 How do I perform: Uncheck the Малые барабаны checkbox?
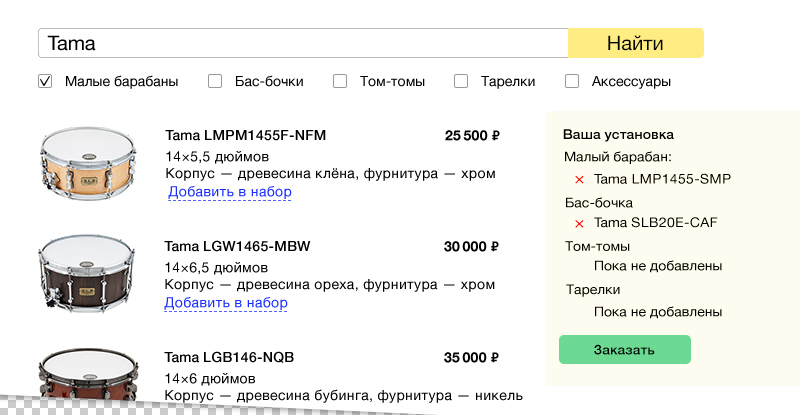[x=45, y=81]
